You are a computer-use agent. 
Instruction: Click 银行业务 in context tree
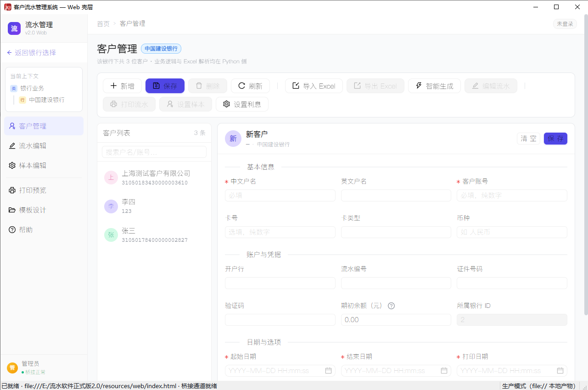point(32,88)
